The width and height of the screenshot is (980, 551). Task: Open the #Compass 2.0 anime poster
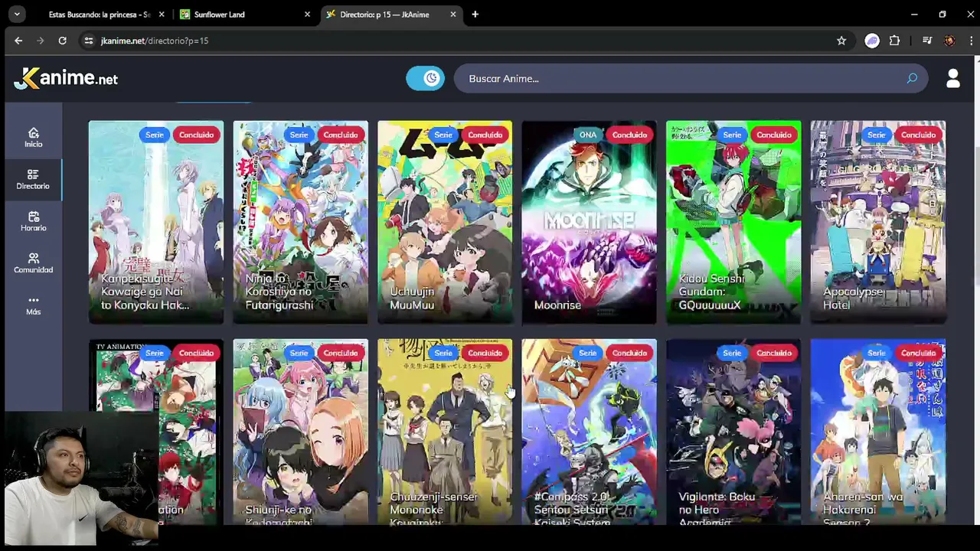tap(589, 432)
